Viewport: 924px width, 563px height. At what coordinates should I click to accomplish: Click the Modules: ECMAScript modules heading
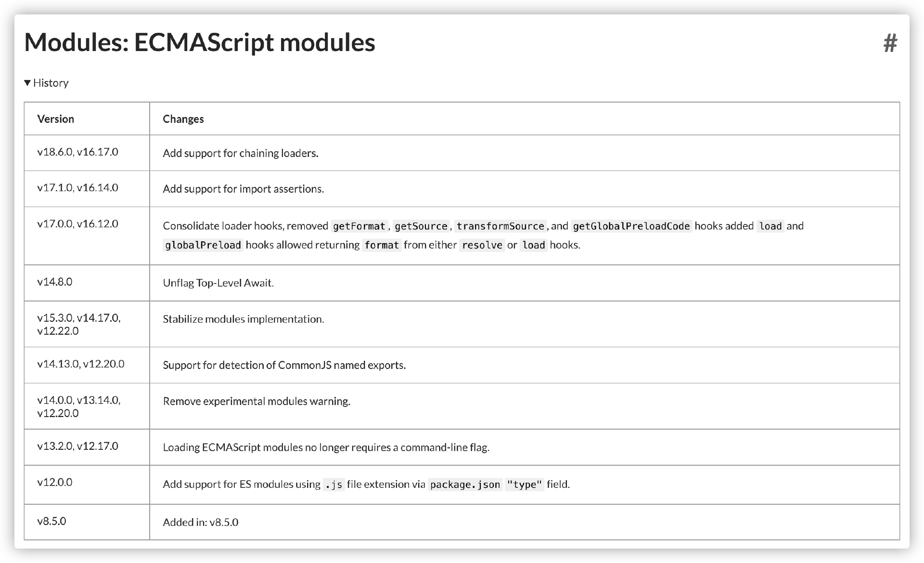point(200,42)
